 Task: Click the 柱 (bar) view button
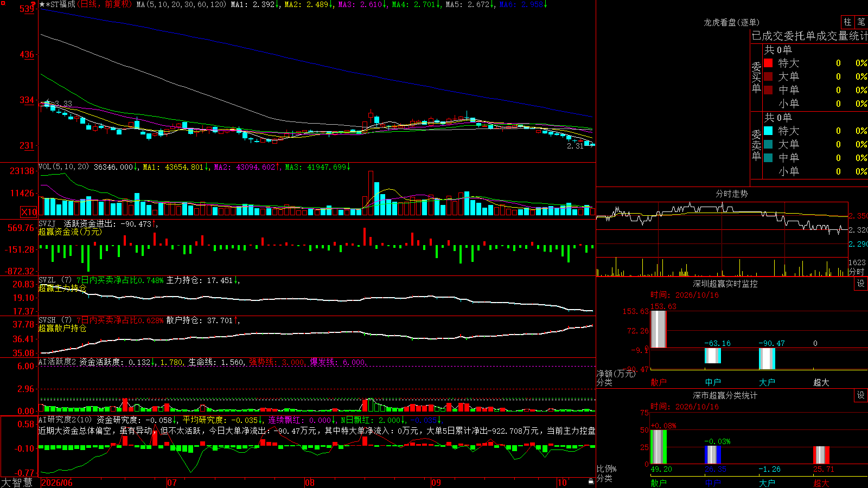847,22
